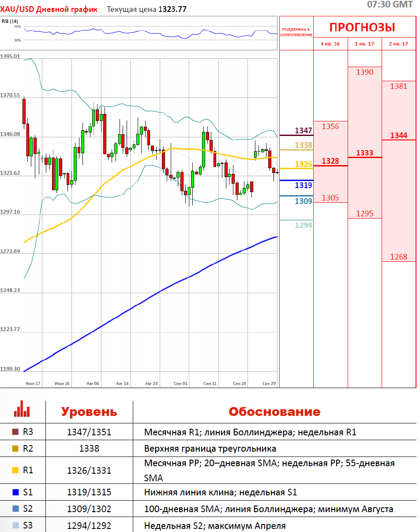Click the 'Сен 29' date on time axis
Screen dimensions: 420x532
point(269,384)
